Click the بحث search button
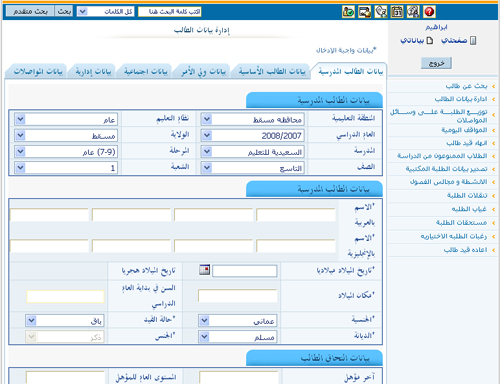The width and height of the screenshot is (500, 384). pyautogui.click(x=64, y=12)
